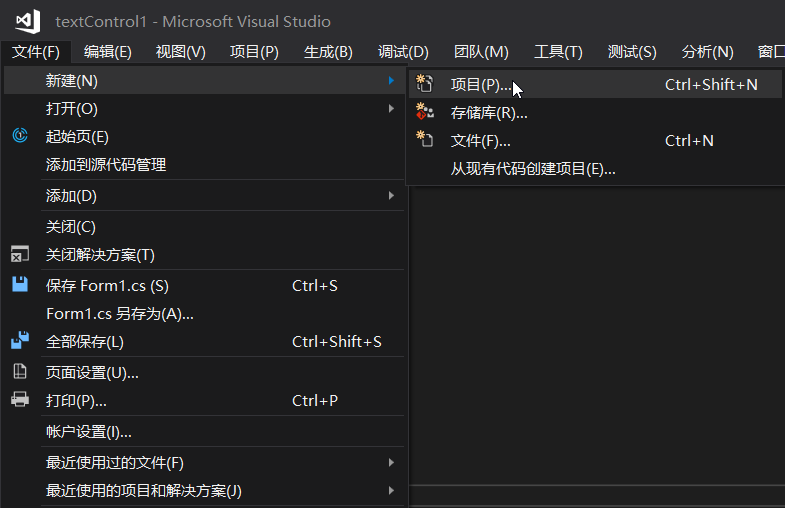Select 页面设置(U)... menu entry

204,373
